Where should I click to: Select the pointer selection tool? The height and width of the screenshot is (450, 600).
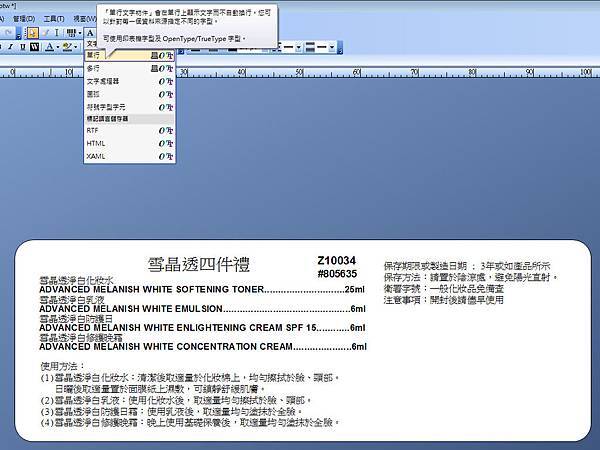click(x=33, y=33)
